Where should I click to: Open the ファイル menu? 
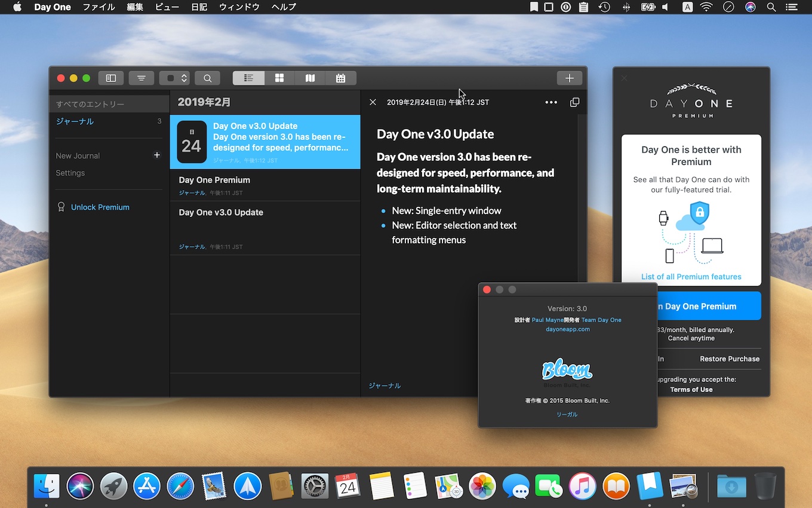(99, 7)
